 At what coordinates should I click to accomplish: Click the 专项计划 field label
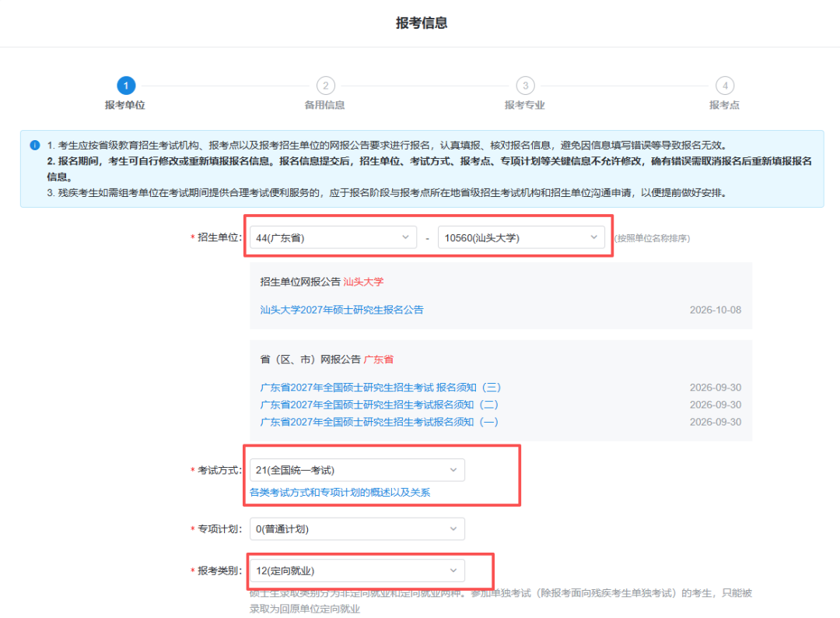219,529
